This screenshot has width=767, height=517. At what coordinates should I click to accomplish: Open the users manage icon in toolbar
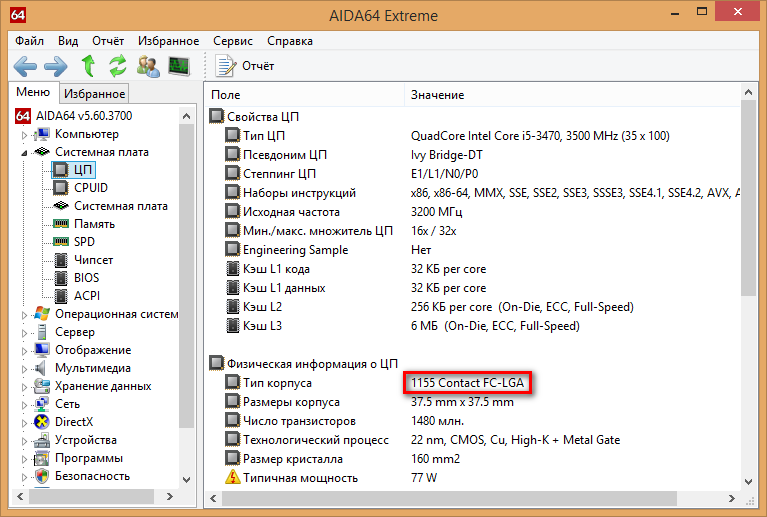148,66
